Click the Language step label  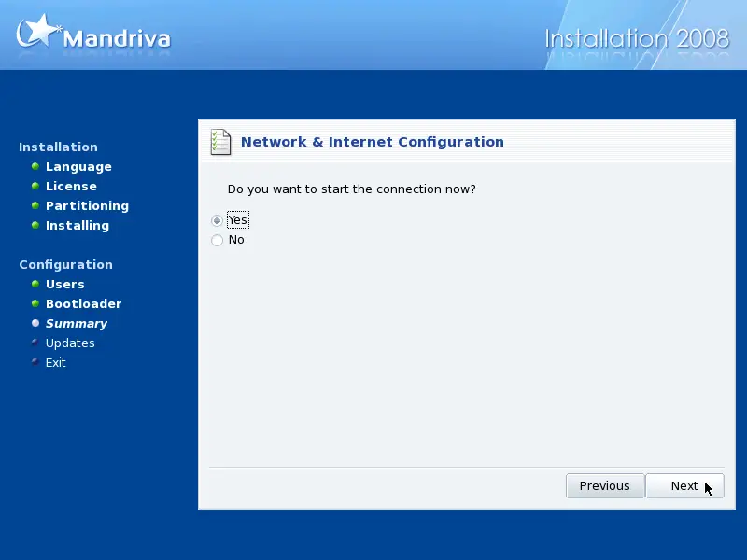[78, 167]
